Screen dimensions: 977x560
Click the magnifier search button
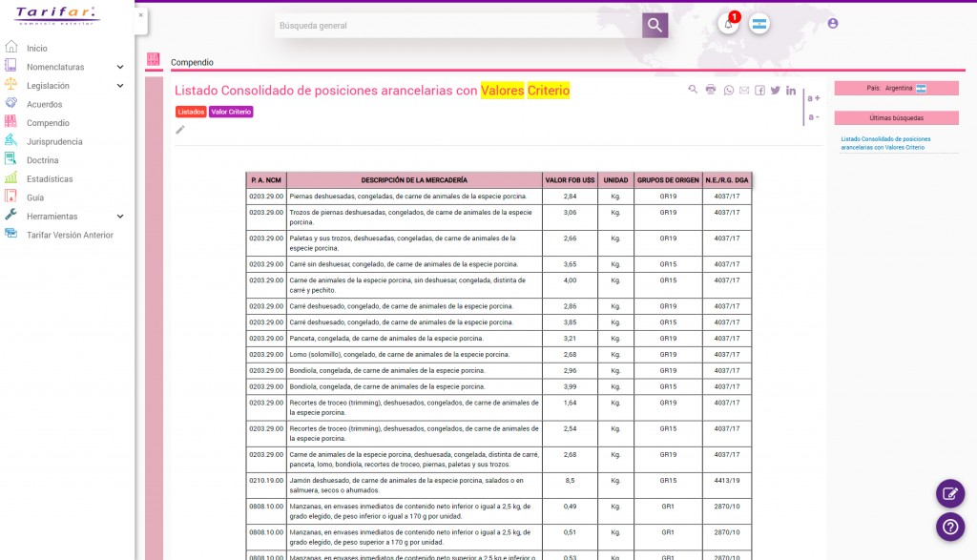pos(655,25)
